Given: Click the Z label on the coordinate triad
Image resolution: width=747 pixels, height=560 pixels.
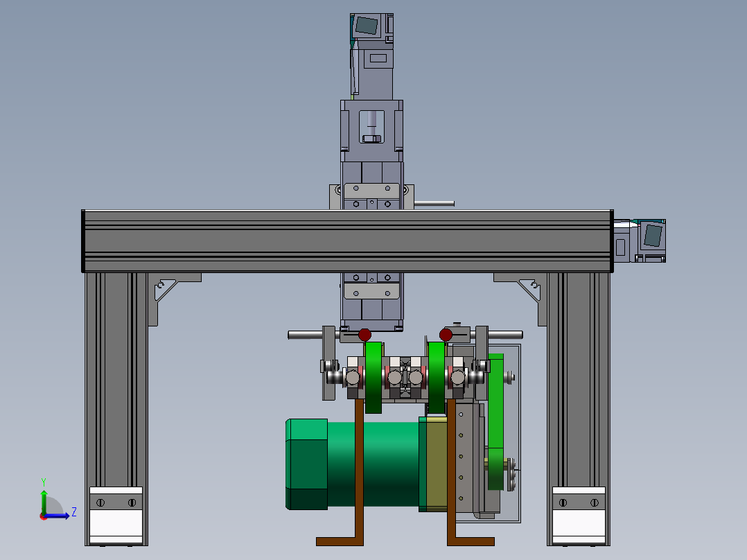Looking at the screenshot, I should click(x=74, y=512).
